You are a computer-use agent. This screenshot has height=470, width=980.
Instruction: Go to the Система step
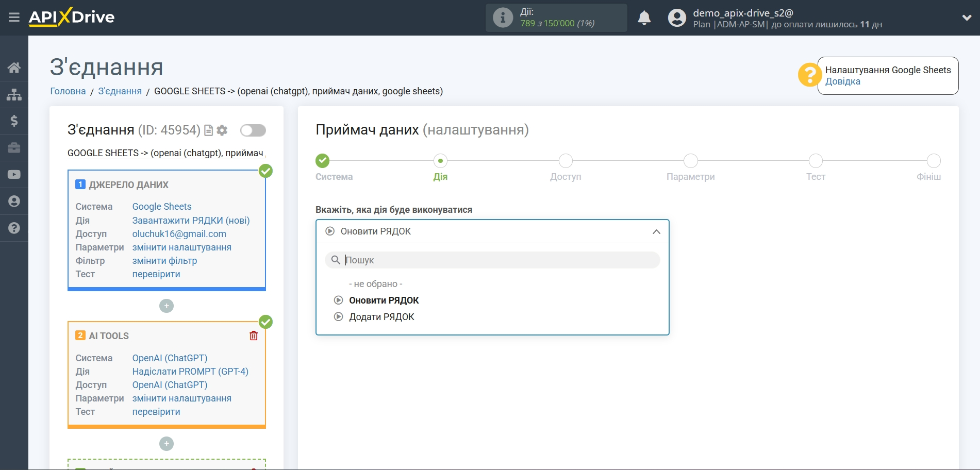(x=323, y=161)
